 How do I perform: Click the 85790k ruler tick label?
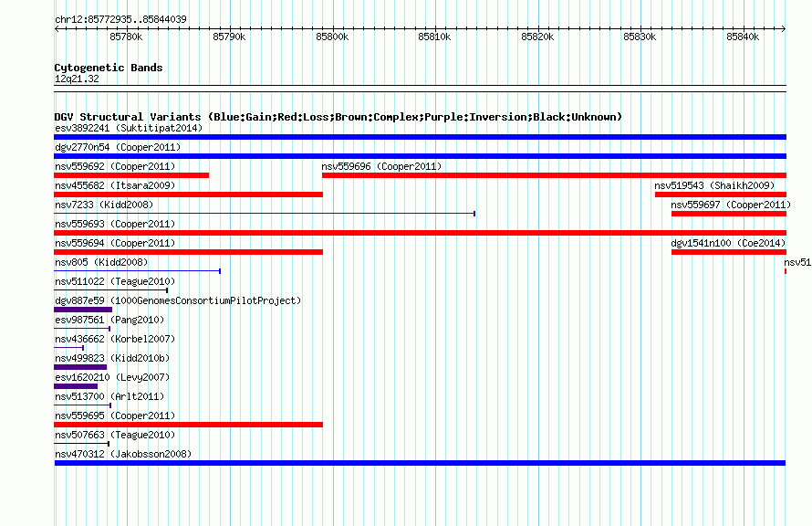coord(229,37)
